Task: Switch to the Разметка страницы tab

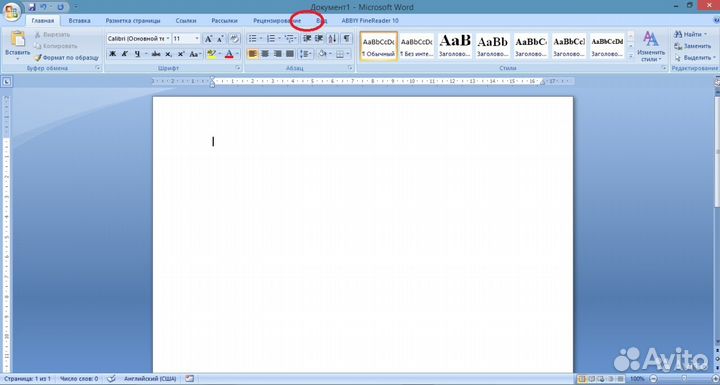Action: (x=133, y=21)
